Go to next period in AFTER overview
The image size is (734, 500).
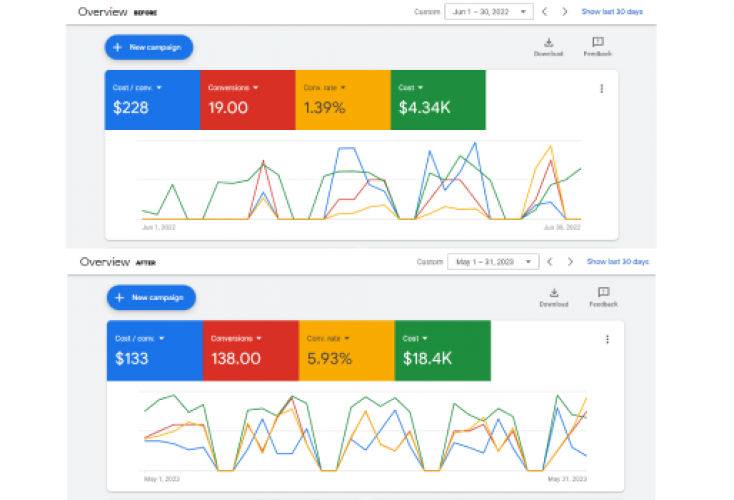(x=570, y=262)
